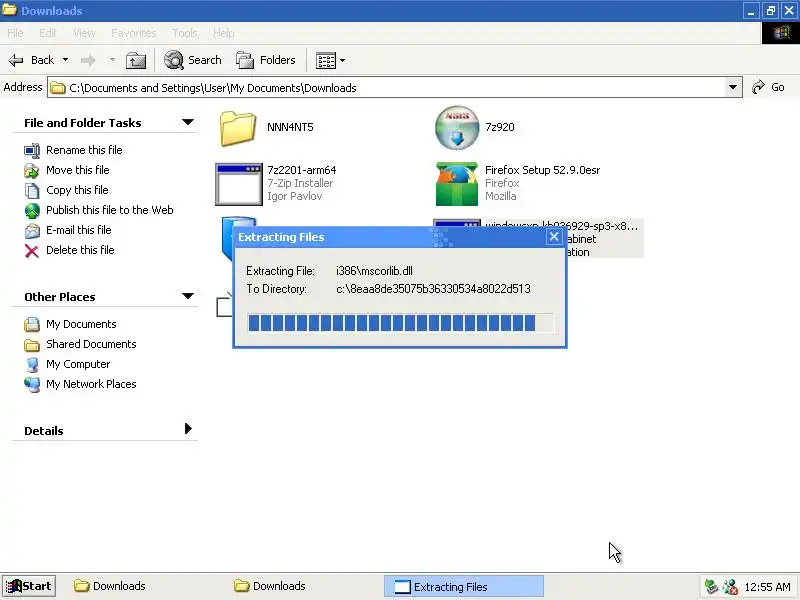Image resolution: width=800 pixels, height=600 pixels.
Task: Click the Extracting Files dialog title bar
Action: 390,237
